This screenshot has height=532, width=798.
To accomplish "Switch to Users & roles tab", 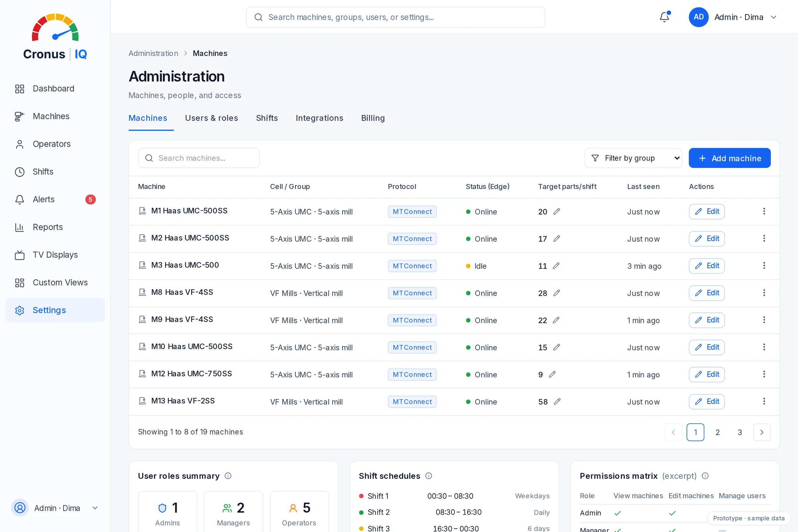I will click(211, 118).
